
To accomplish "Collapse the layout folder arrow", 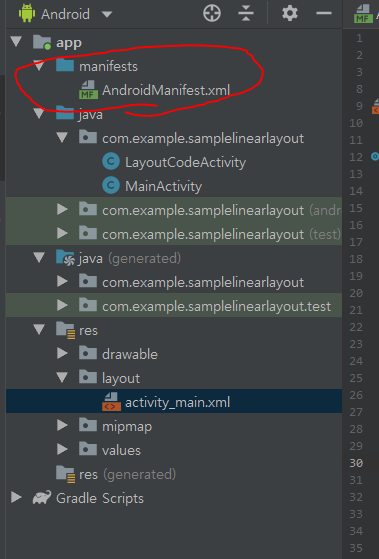I will [62, 378].
